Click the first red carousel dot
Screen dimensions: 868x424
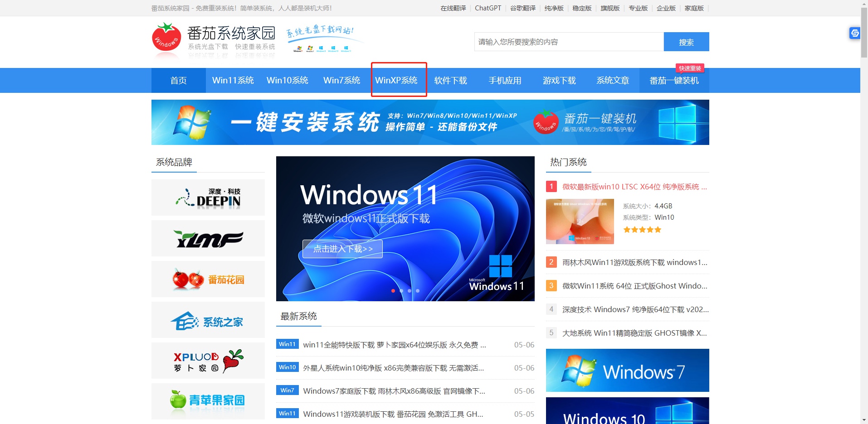393,291
